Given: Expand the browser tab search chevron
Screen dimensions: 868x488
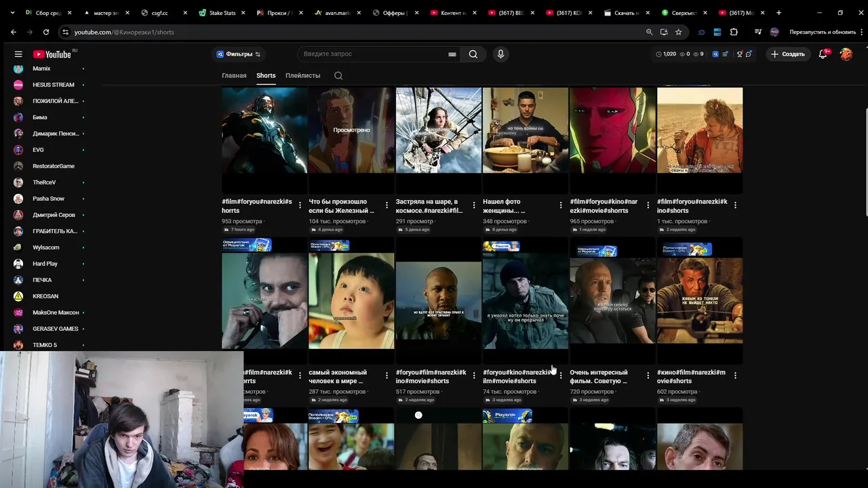Looking at the screenshot, I should 12,12.
